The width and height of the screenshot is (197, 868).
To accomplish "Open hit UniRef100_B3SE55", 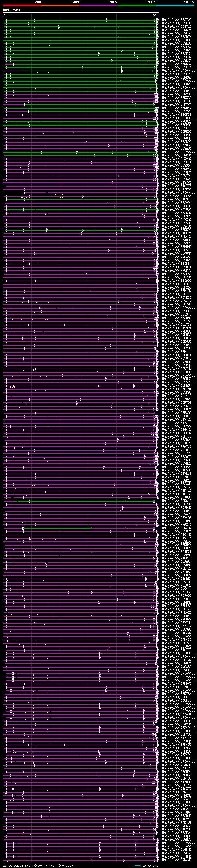I will [x=177, y=33].
